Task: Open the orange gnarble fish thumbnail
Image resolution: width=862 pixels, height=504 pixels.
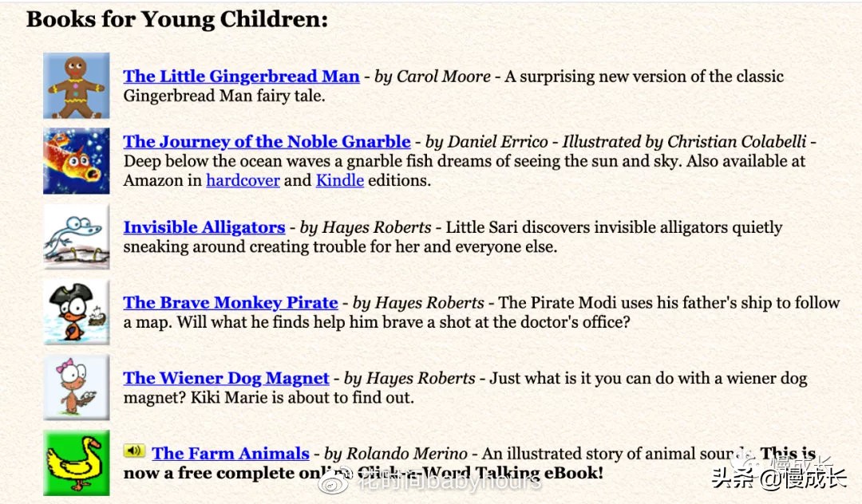Action: [77, 160]
